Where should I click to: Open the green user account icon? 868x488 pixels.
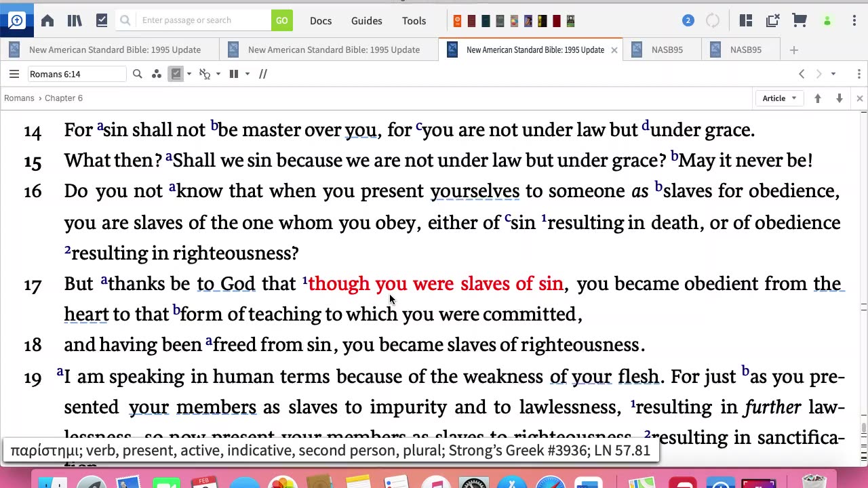[827, 21]
